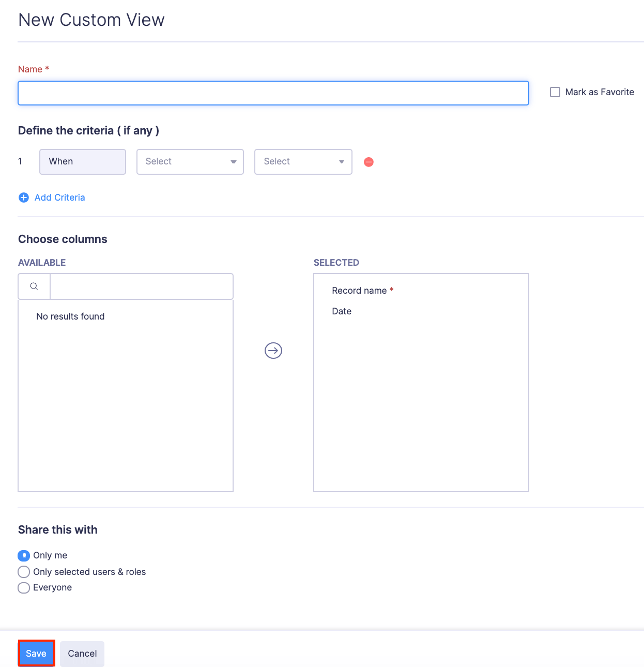
Task: Tick the Mark as Favorite checkbox
Action: click(555, 92)
